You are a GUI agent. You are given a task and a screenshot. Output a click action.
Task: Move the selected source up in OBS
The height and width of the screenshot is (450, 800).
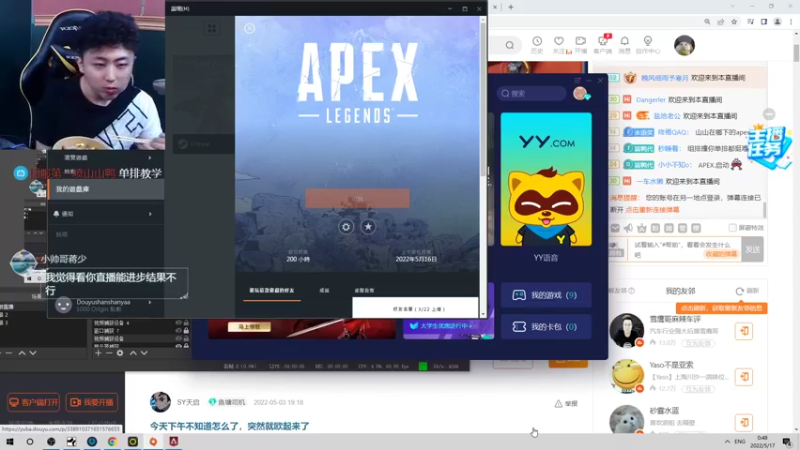133,353
